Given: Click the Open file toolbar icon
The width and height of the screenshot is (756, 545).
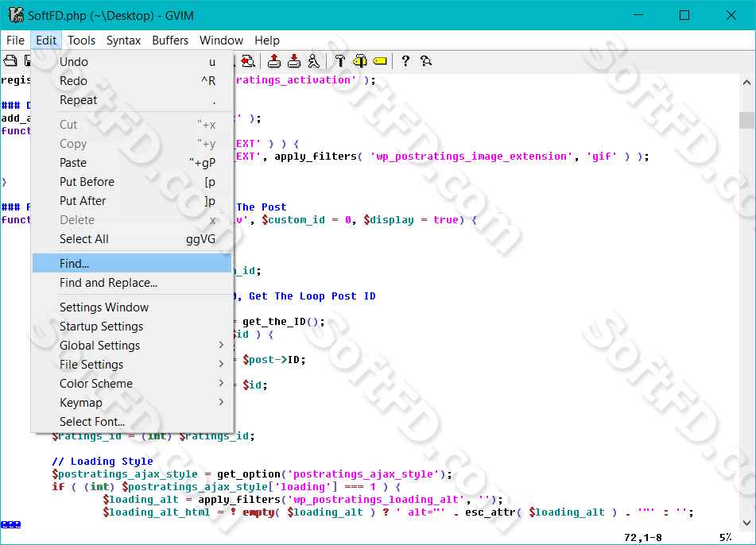Looking at the screenshot, I should point(10,60).
